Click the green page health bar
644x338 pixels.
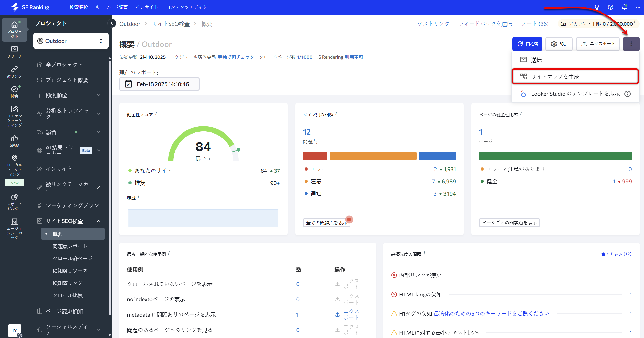click(555, 156)
